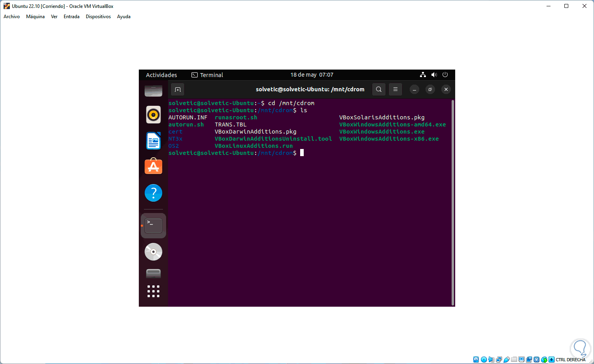Open the Ver menu

[54, 17]
